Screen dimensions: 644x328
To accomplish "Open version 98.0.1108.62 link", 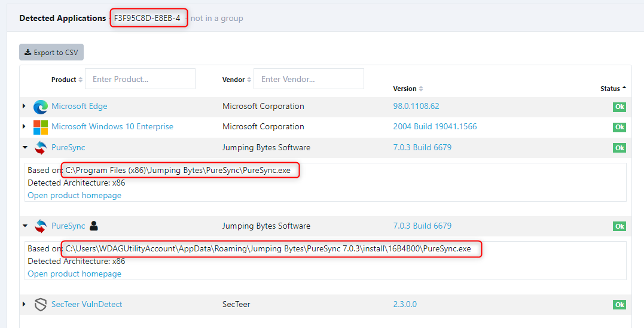I will coord(416,106).
